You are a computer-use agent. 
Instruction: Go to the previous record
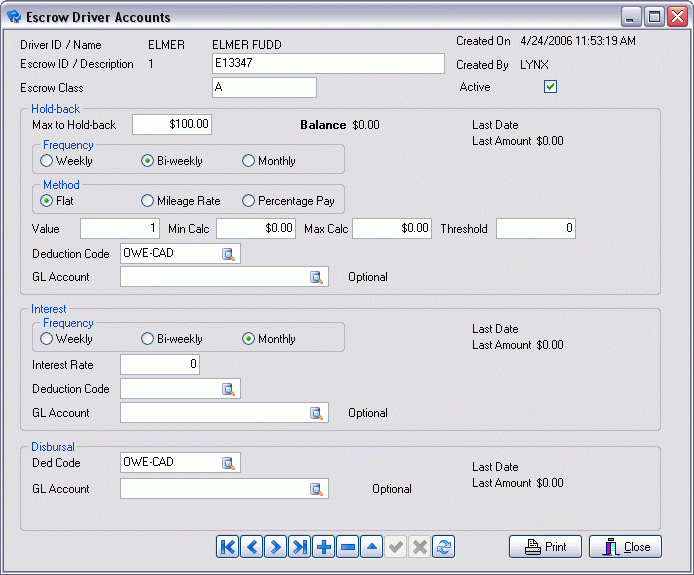(251, 547)
